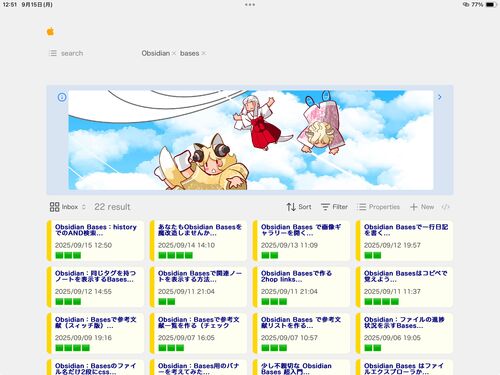Open card 'Obsidian：Basesで参考文献（スイッチ版）'
Image resolution: width=500 pixels, height=375 pixels.
click(96, 333)
